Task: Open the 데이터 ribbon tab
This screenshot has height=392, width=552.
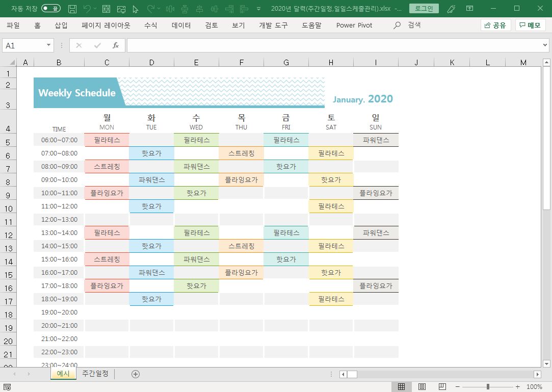Action: tap(181, 25)
